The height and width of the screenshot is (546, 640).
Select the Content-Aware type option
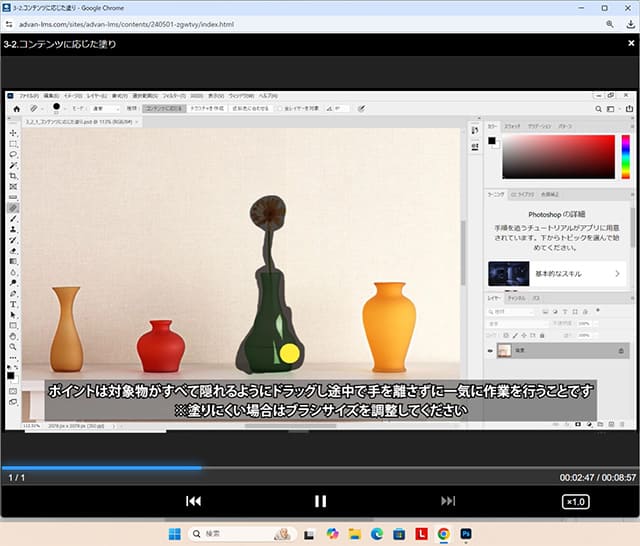164,109
